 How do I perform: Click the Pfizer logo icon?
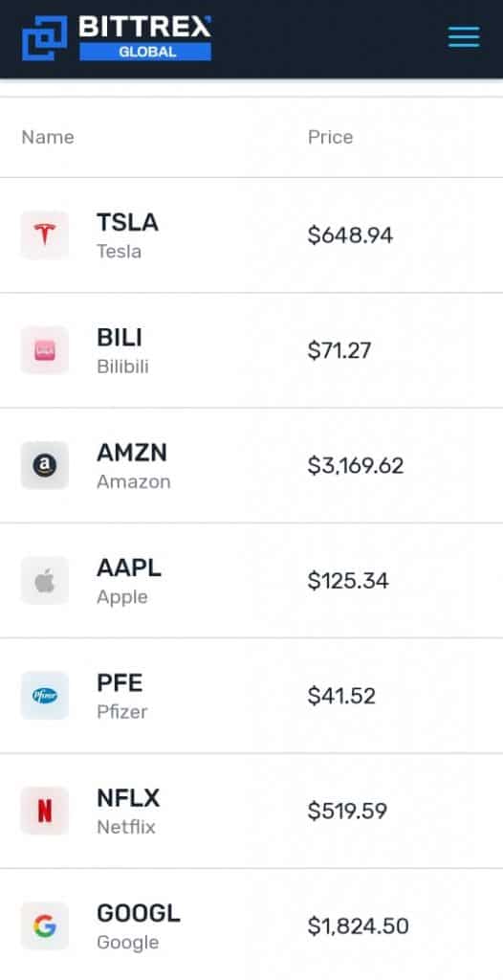pos(45,696)
